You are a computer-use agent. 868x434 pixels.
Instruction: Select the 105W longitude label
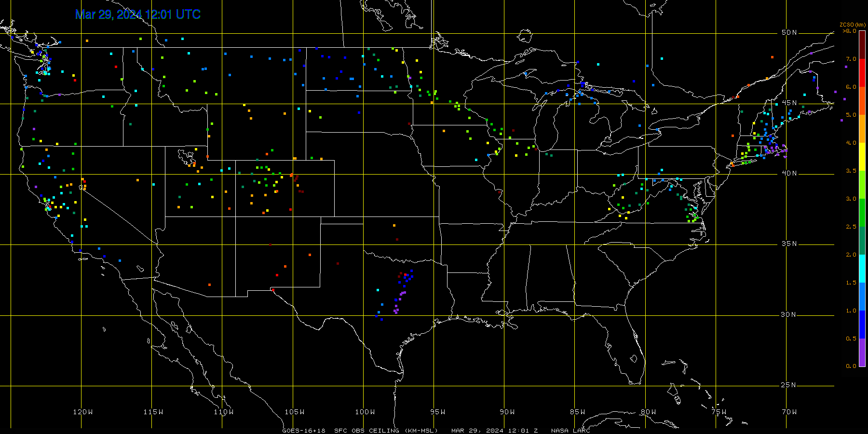295,412
